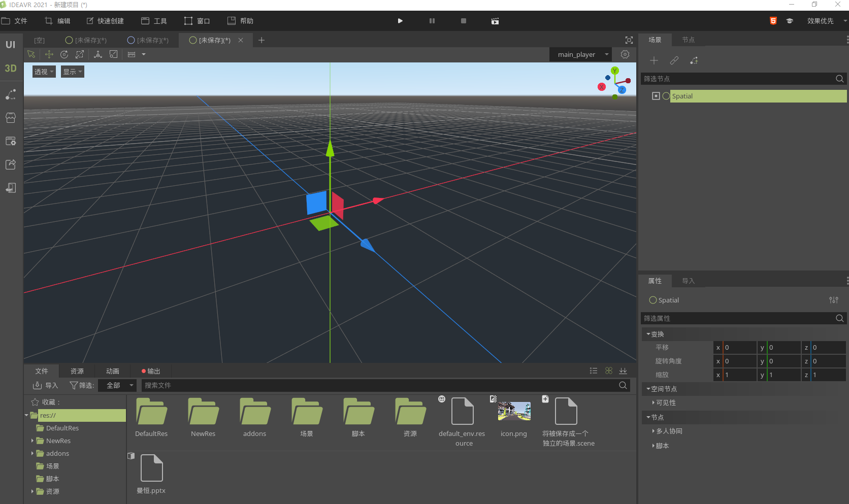Image resolution: width=849 pixels, height=504 pixels.
Task: Click the 筛选属性 filter field
Action: [x=744, y=318]
